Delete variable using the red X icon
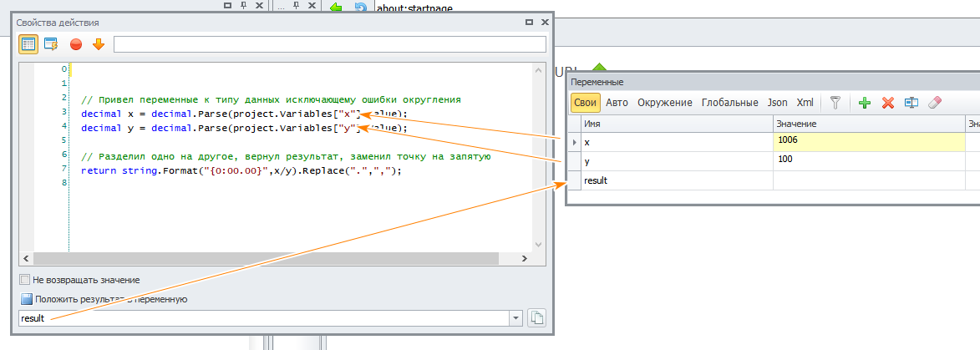 pyautogui.click(x=888, y=103)
